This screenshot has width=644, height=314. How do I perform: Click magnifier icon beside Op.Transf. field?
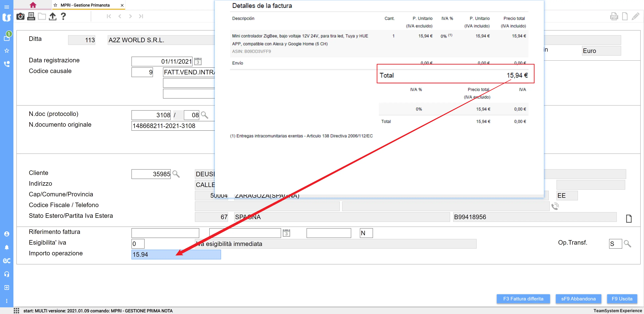(627, 244)
